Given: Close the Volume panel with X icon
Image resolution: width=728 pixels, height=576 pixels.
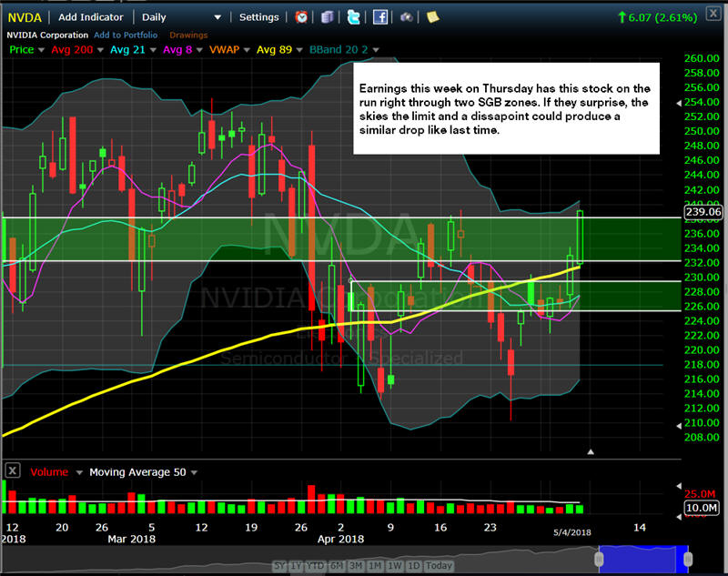Looking at the screenshot, I should pyautogui.click(x=13, y=471).
